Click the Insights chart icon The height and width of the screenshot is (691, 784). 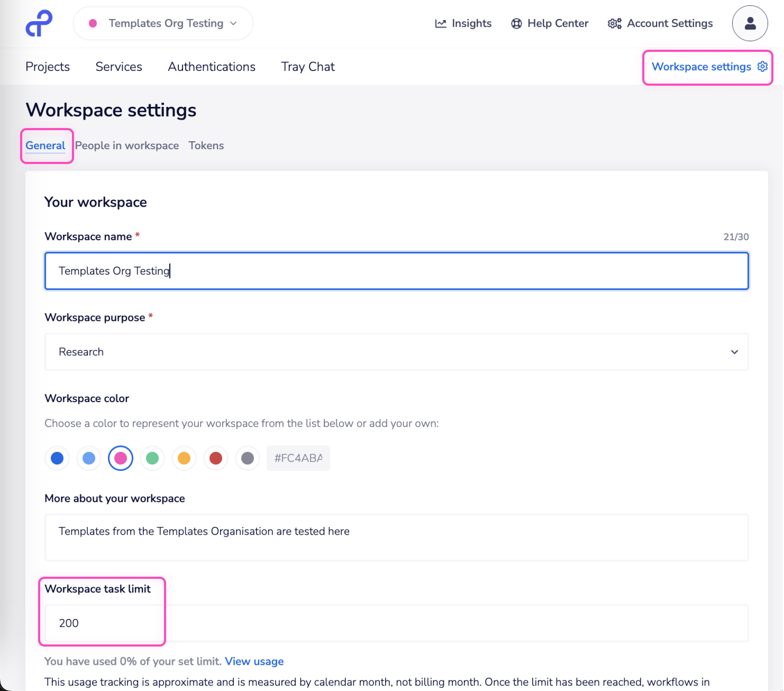440,23
